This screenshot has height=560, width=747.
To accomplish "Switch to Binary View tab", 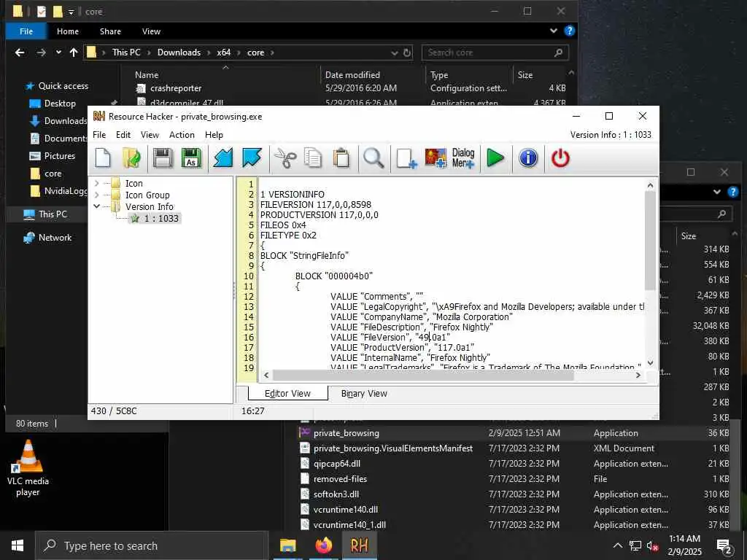I will [364, 393].
